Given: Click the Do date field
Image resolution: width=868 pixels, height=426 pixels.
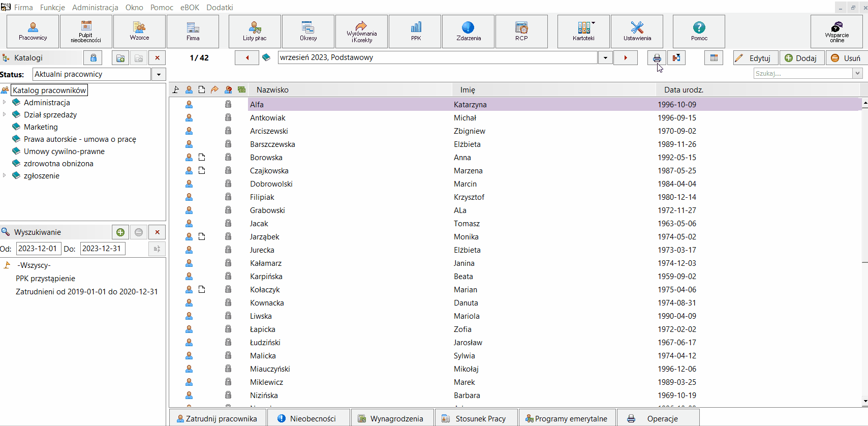Looking at the screenshot, I should (x=103, y=249).
